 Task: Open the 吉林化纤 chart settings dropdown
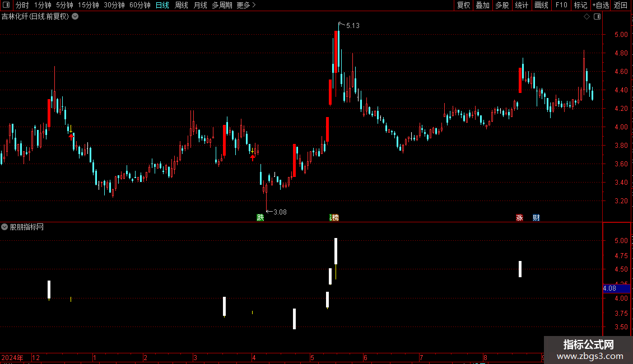click(x=75, y=17)
